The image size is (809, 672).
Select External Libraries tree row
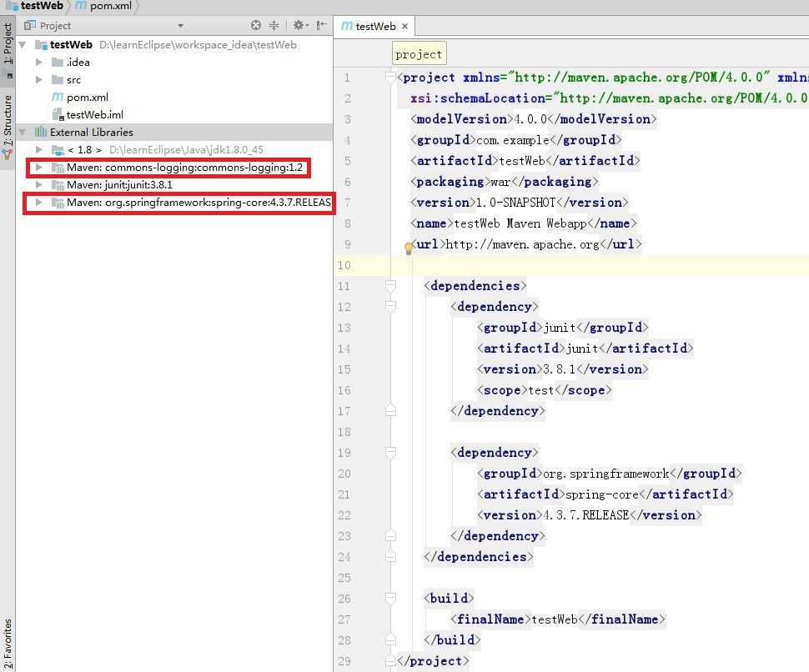(x=174, y=133)
